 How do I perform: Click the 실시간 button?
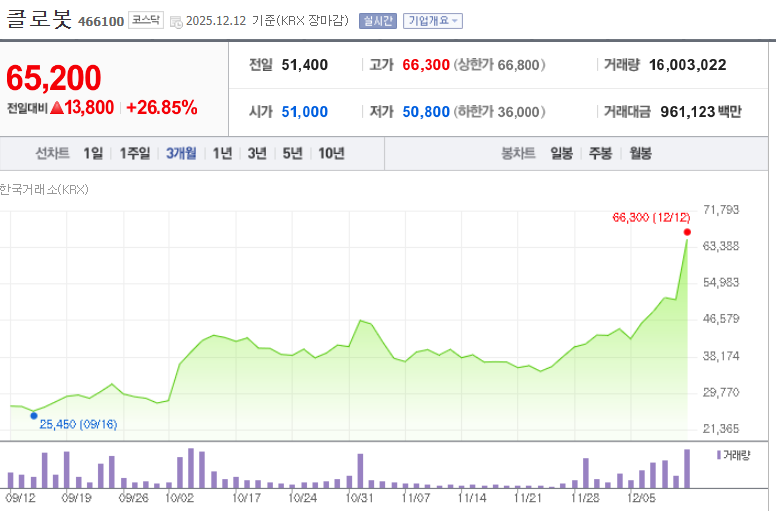click(378, 21)
